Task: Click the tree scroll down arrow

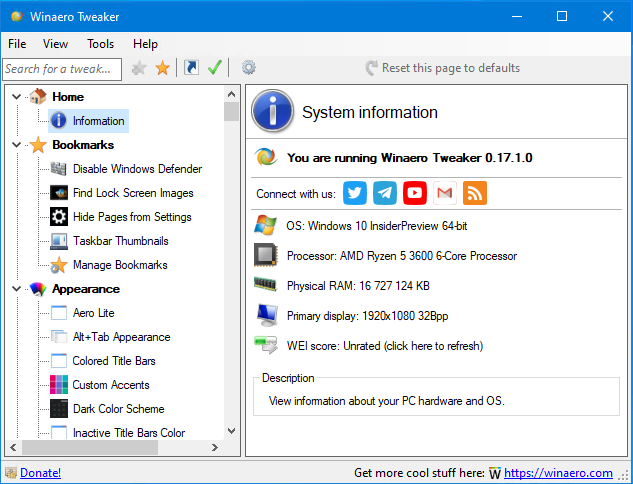Action: pyautogui.click(x=231, y=431)
